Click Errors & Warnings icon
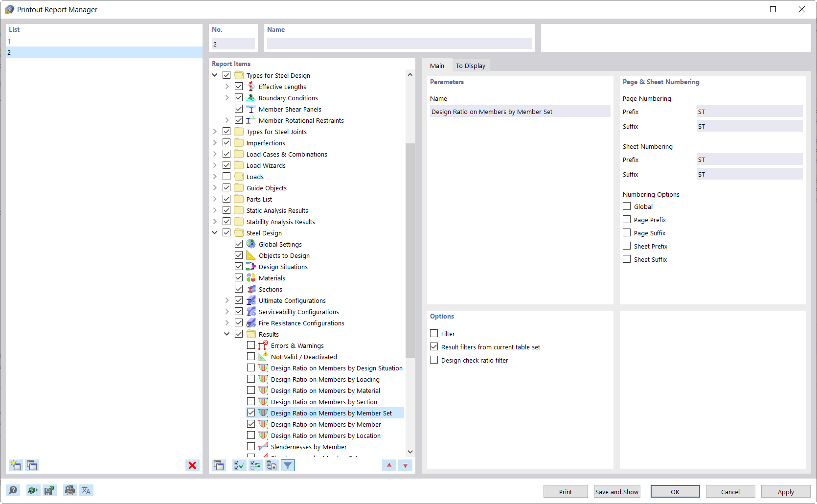Viewport: 817px width, 504px height. tap(263, 345)
